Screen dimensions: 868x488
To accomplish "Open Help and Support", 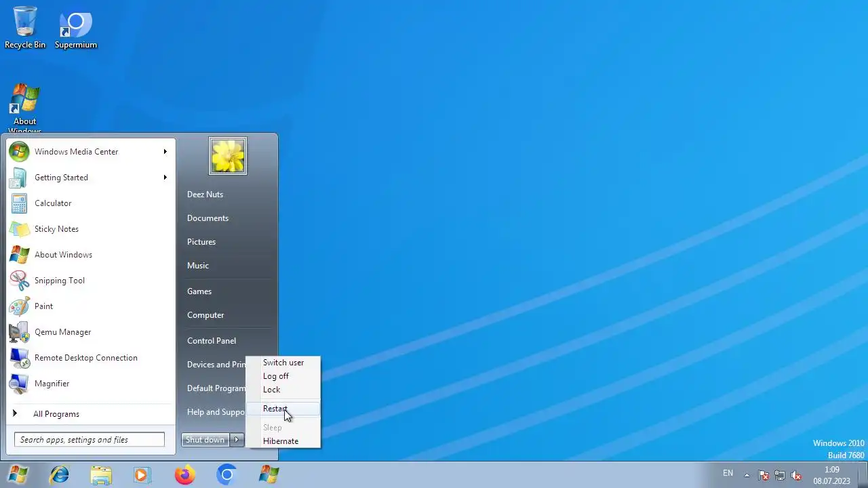I will pyautogui.click(x=216, y=412).
